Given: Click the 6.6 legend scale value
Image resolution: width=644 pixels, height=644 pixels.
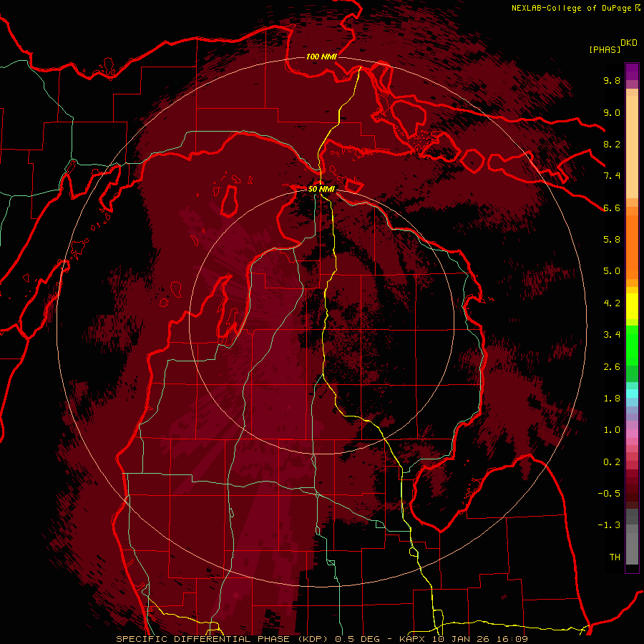Looking at the screenshot, I should pyautogui.click(x=612, y=208).
